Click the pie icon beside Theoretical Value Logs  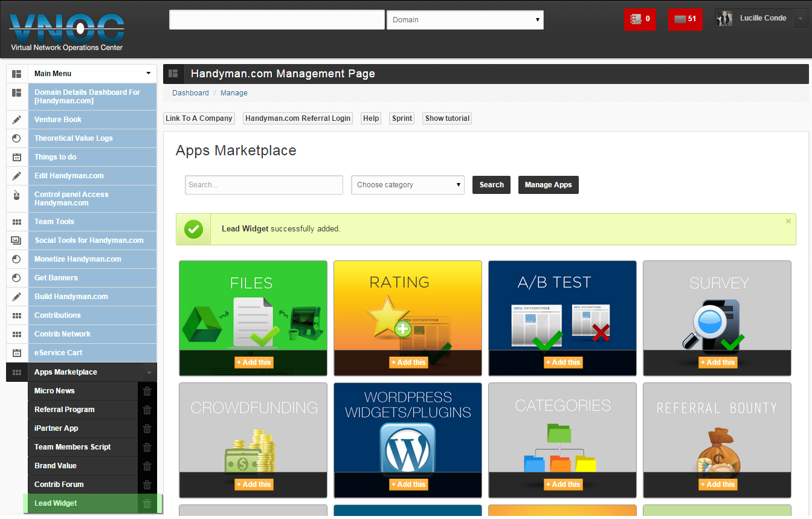[x=17, y=138]
